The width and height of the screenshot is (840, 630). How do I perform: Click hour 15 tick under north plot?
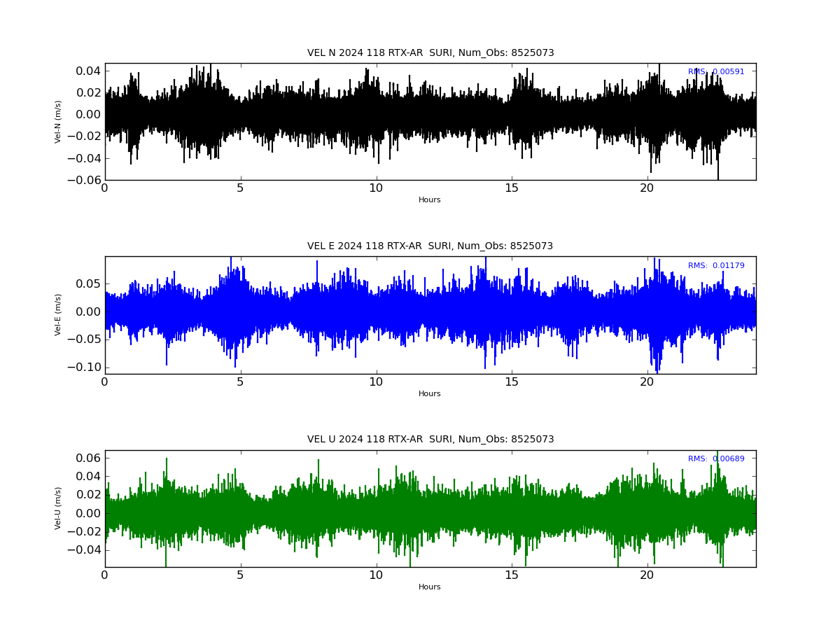(x=512, y=188)
